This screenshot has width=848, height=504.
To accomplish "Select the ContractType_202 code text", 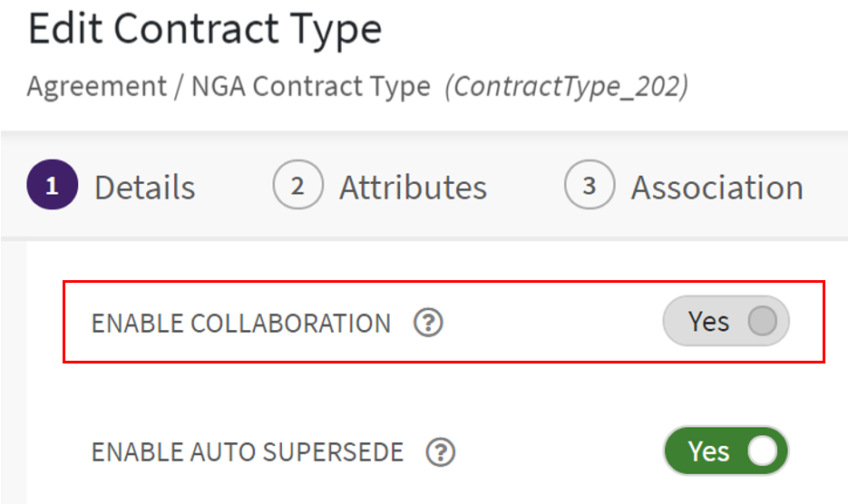I will coord(566,87).
